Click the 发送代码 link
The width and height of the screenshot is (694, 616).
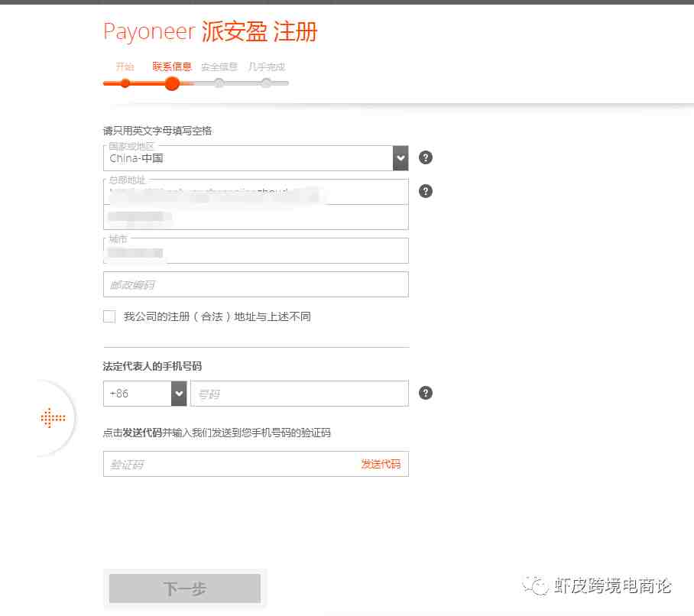click(x=381, y=464)
